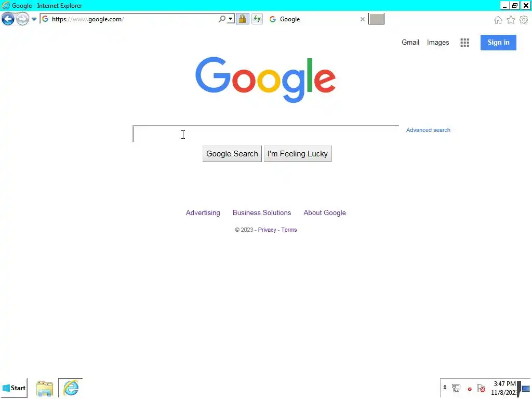Focus the Google search text box
Screen dimensions: 532x399
point(265,134)
